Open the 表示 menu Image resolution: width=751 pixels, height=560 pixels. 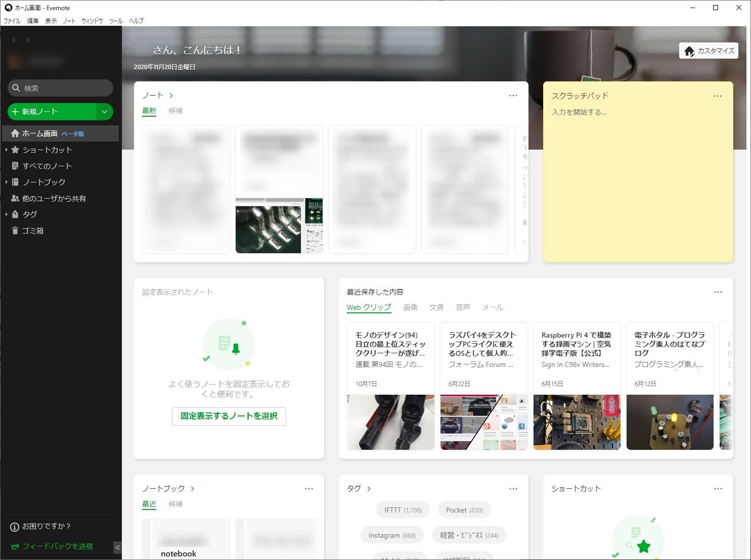click(x=51, y=21)
